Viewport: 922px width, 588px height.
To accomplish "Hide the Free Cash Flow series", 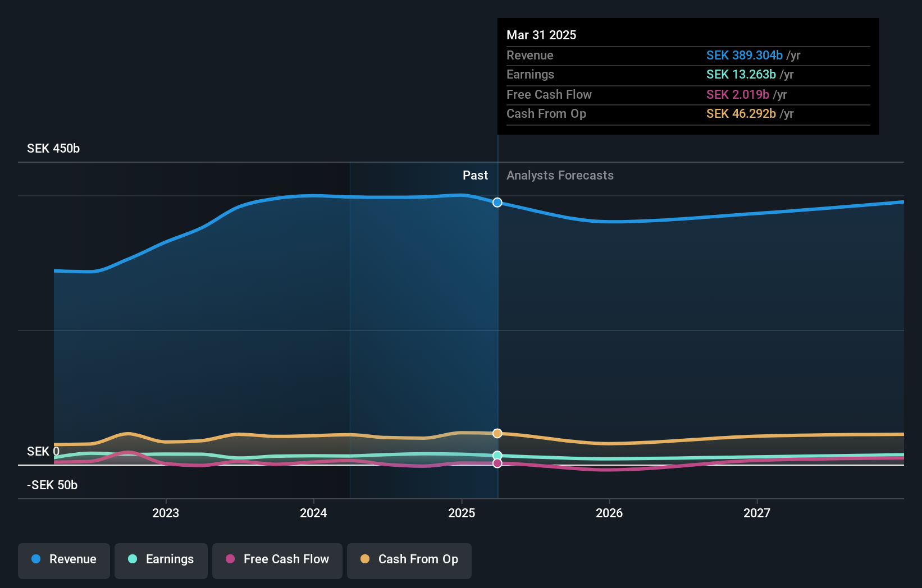I will [x=277, y=559].
